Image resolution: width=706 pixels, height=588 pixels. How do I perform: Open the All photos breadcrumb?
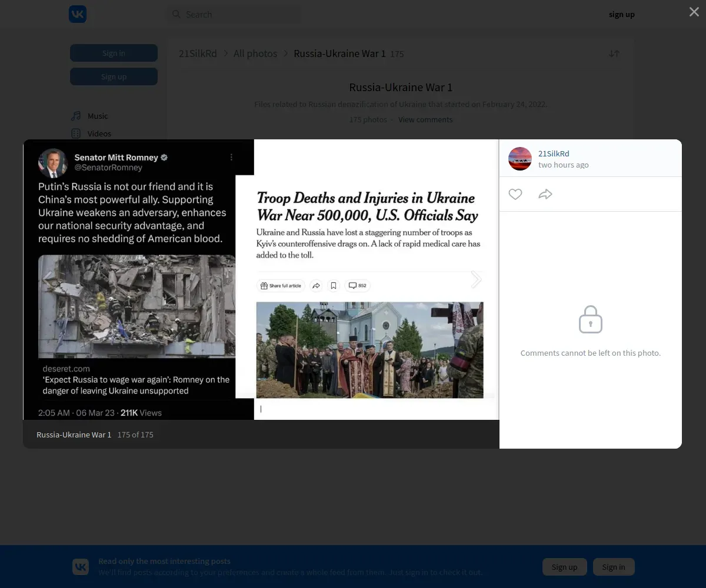255,54
